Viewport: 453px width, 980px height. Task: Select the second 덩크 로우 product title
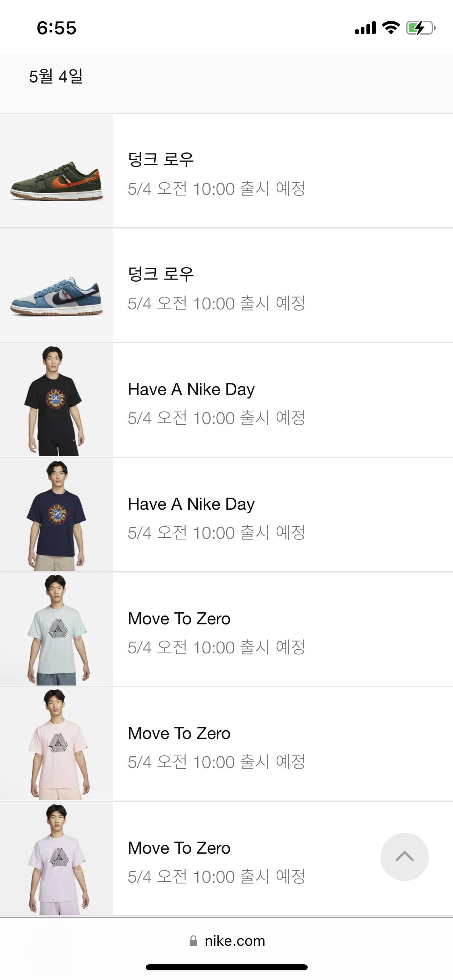[x=161, y=274]
